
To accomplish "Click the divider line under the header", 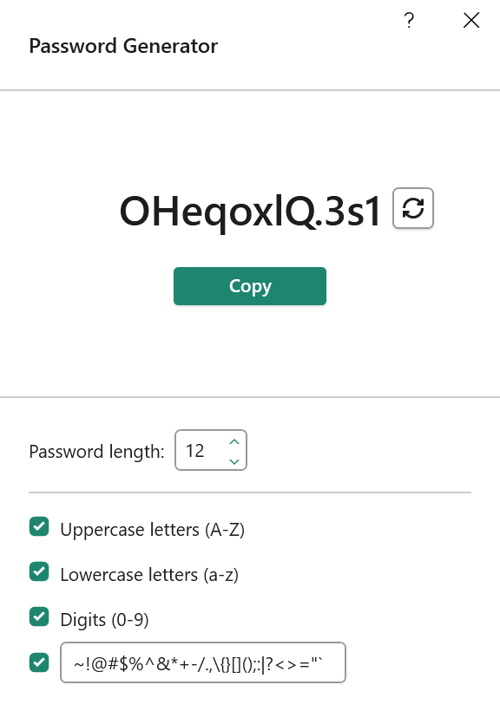I will (x=250, y=90).
